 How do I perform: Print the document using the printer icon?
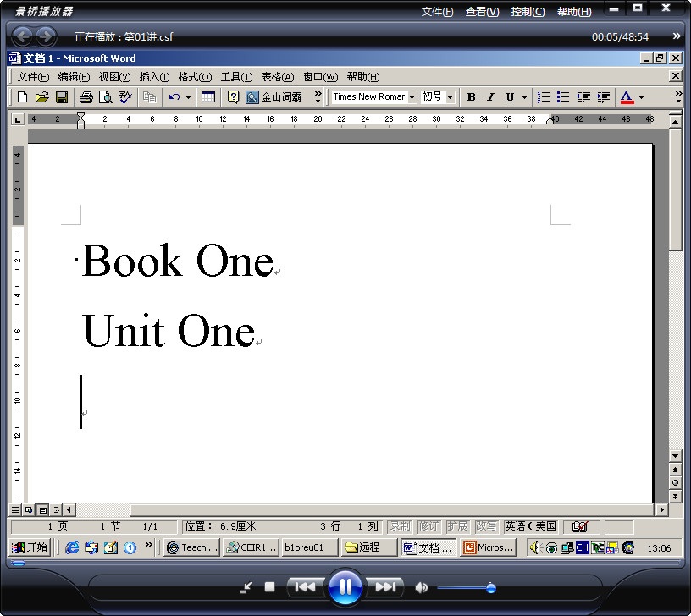[x=86, y=96]
